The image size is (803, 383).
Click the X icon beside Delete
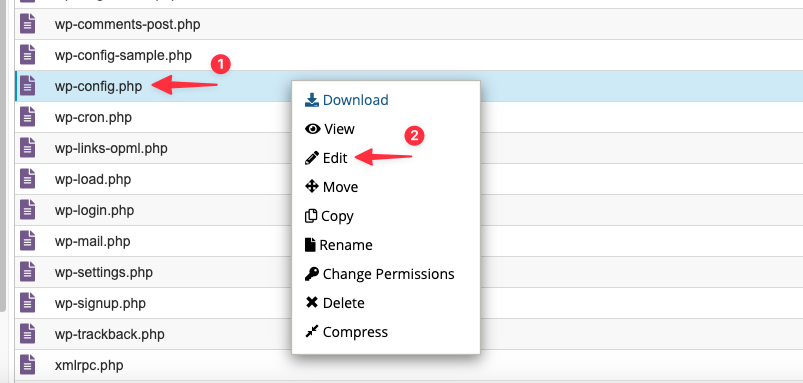click(x=311, y=303)
